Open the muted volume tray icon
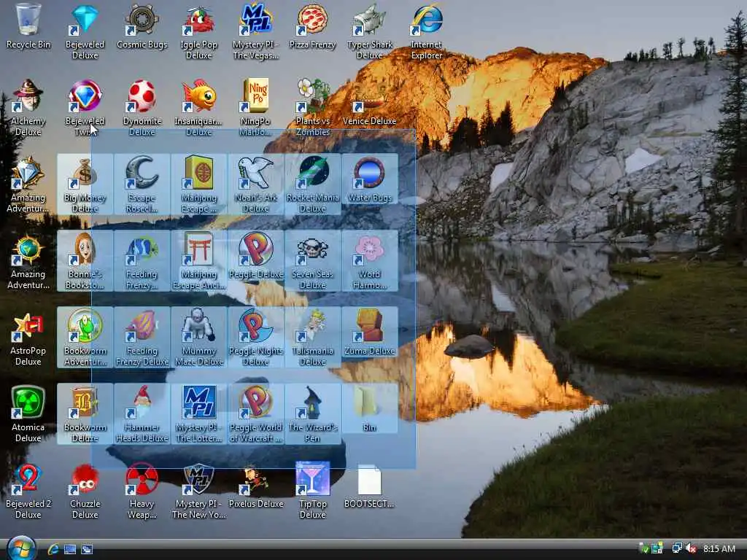Image resolution: width=747 pixels, height=560 pixels. tap(691, 548)
